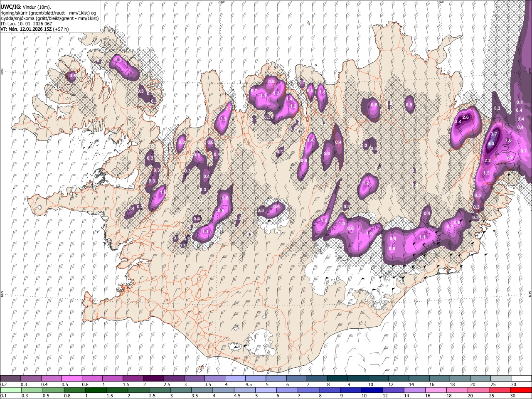Click the 2.4 precipitation value on the map
The width and height of the screenshot is (532, 399).
click(458, 122)
